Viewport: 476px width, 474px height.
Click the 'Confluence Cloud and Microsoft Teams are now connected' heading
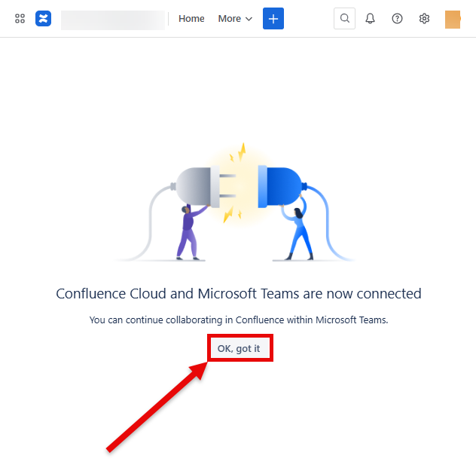239,294
